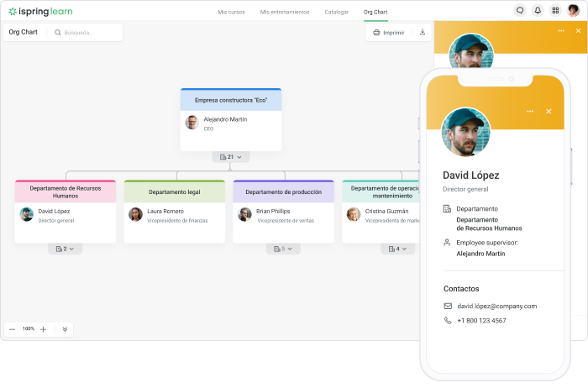Select the Org Chart tab
The height and width of the screenshot is (388, 588).
pos(375,12)
